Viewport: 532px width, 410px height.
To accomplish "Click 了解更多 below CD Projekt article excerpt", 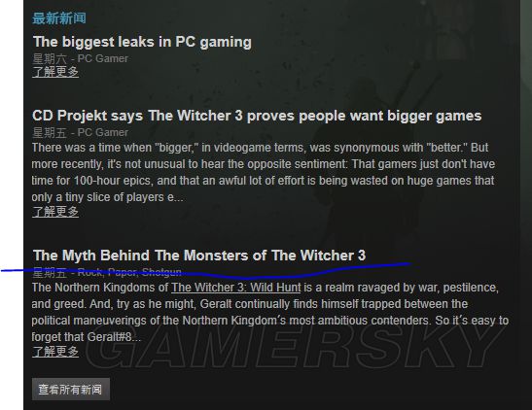I will pyautogui.click(x=55, y=212).
